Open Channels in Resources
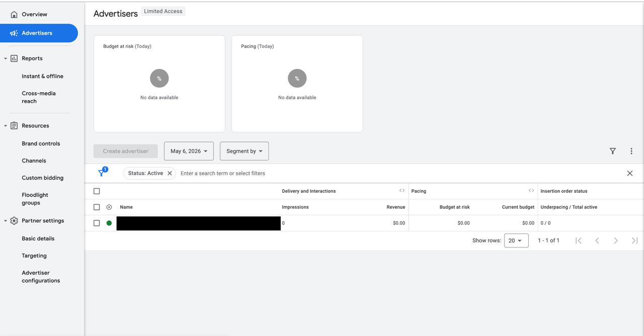This screenshot has width=644, height=336. tap(34, 161)
